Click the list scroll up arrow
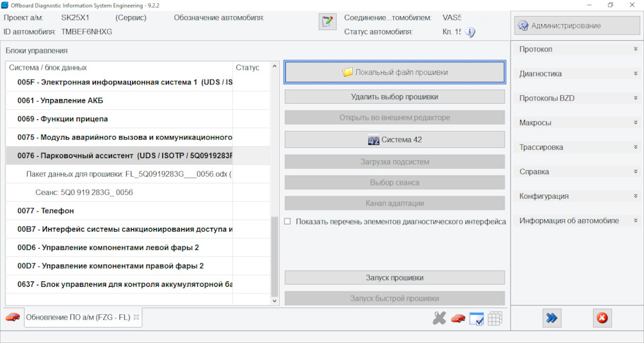Screen dimensions: 644x343 [275, 66]
